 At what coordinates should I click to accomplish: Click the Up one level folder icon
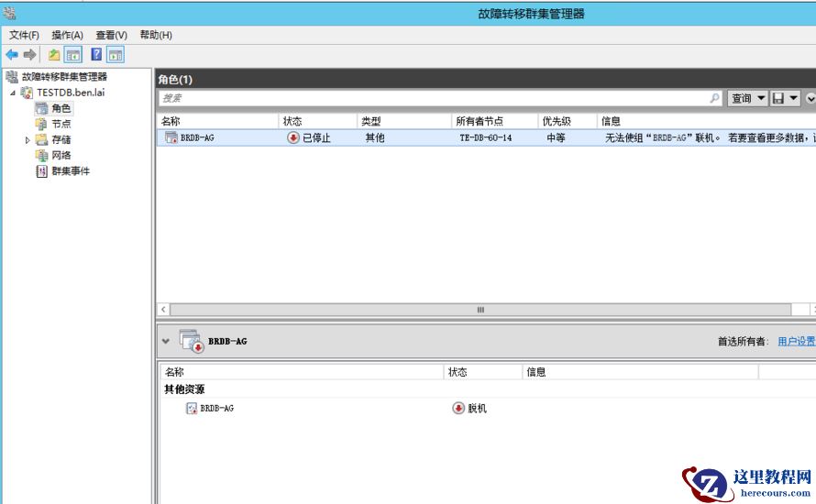point(53,54)
